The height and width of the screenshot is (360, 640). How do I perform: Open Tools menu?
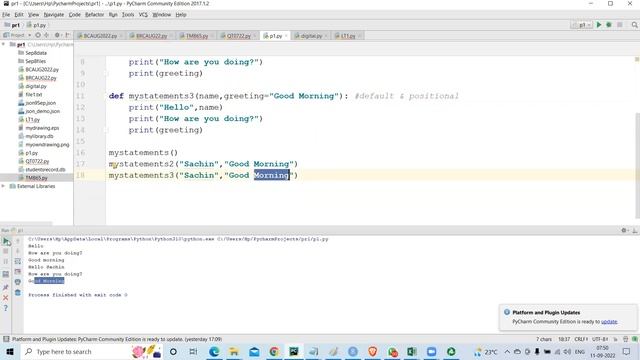coord(128,15)
